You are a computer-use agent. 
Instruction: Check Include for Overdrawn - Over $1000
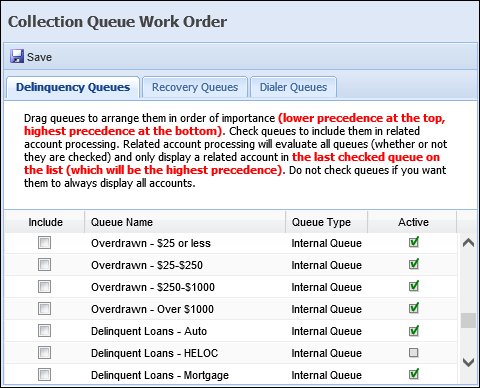point(44,309)
